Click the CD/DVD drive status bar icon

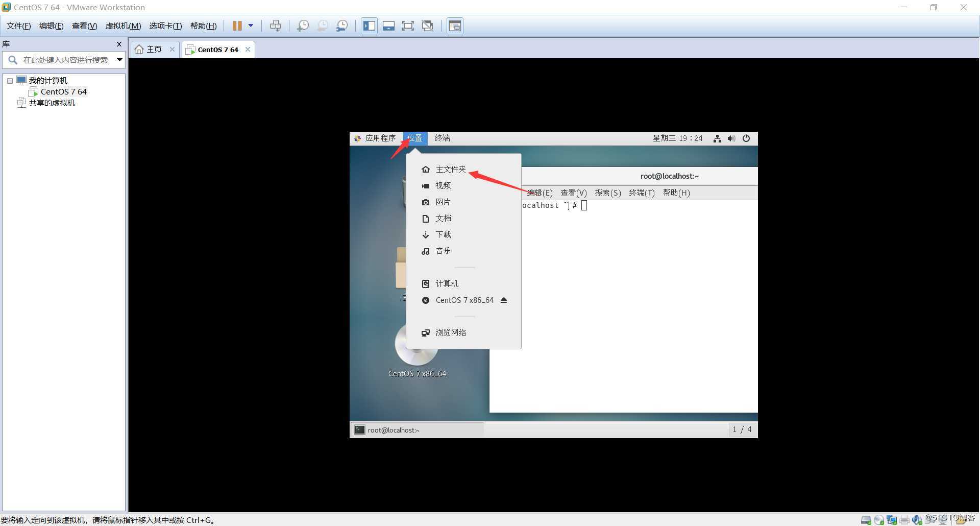(878, 520)
